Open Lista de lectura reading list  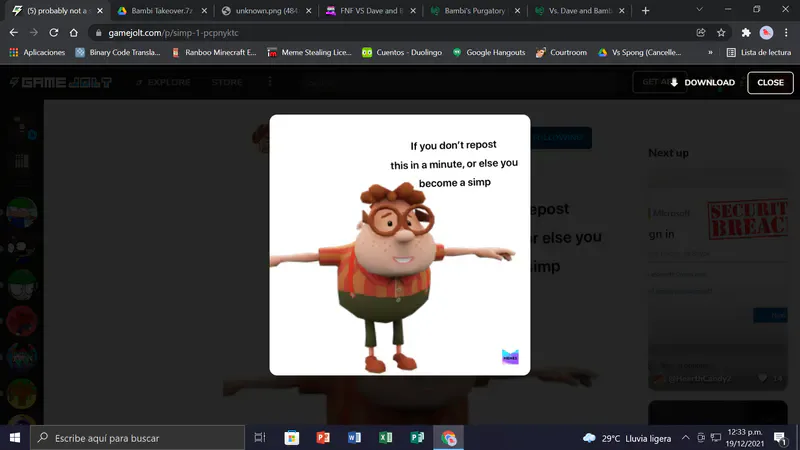[759, 53]
